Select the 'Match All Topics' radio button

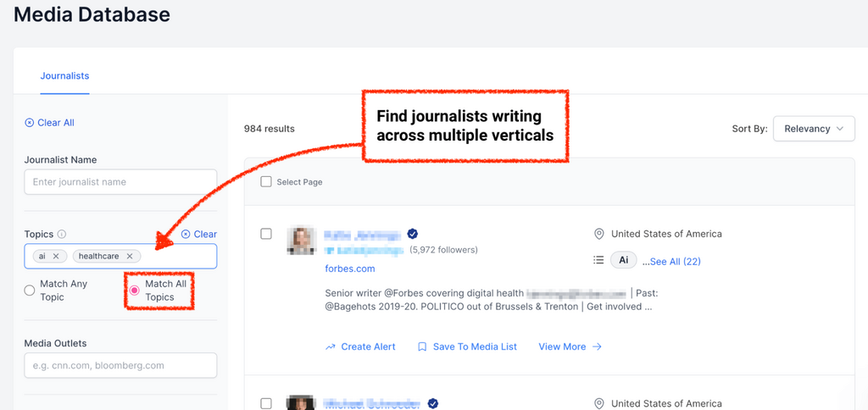134,291
